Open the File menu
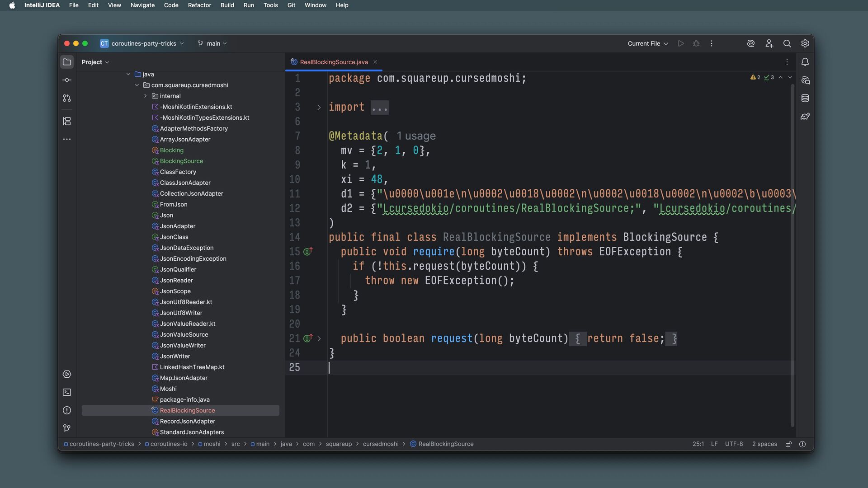The image size is (868, 488). 74,5
